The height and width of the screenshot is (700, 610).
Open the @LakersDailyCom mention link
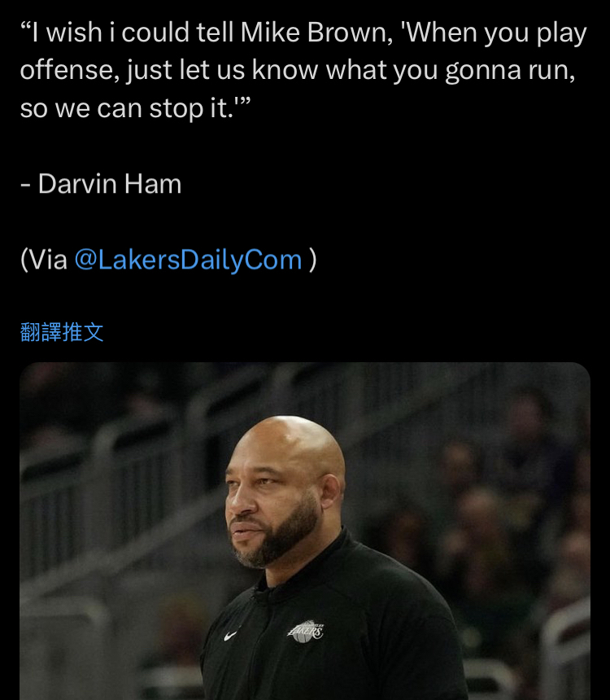189,260
